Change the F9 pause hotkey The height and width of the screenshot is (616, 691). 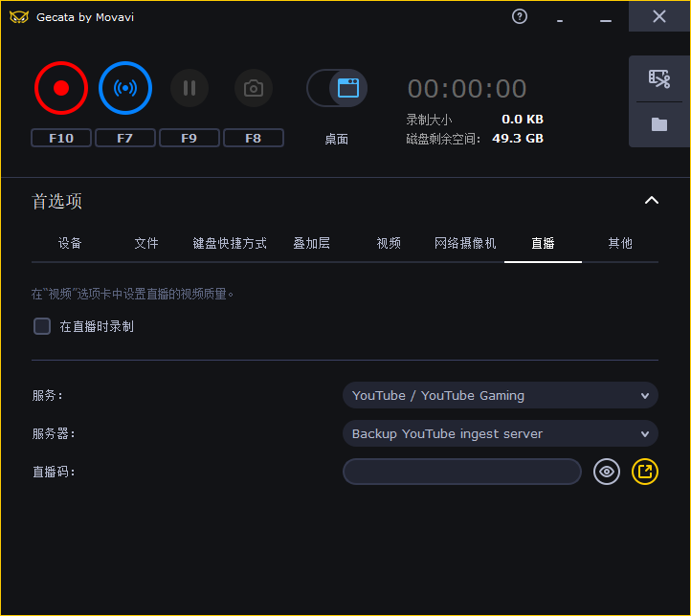189,139
